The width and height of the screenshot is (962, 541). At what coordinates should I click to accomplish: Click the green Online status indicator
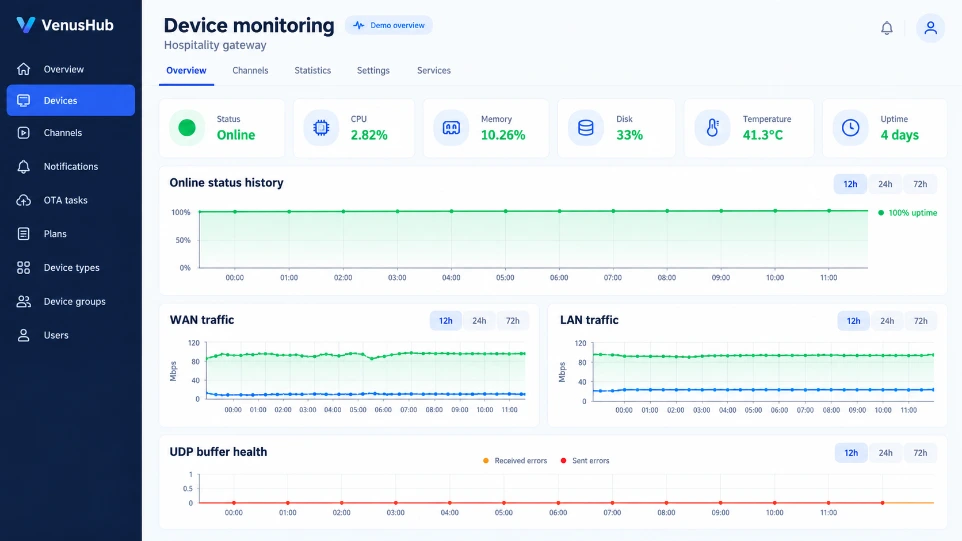pos(187,128)
